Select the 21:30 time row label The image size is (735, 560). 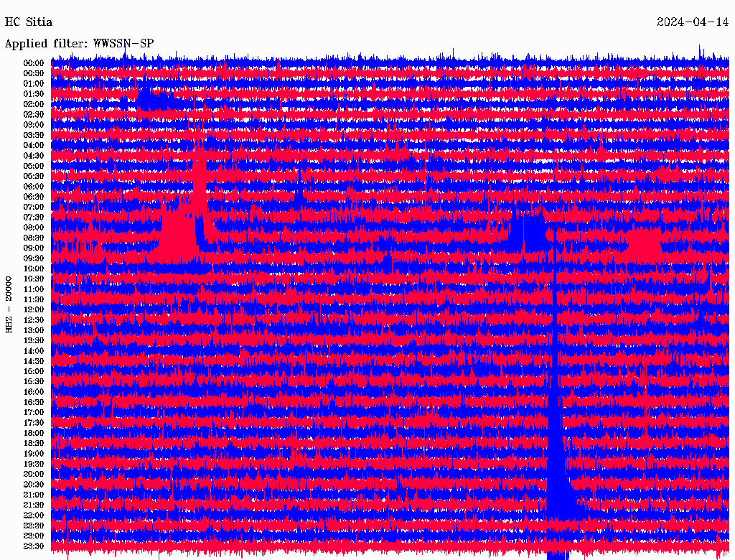click(33, 505)
